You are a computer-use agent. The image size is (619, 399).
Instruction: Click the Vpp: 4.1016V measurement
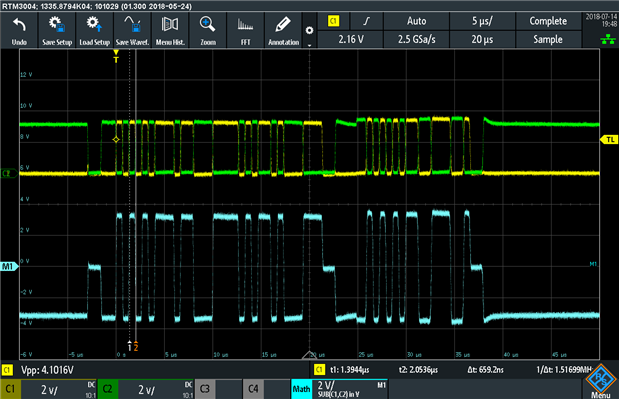[x=47, y=370]
